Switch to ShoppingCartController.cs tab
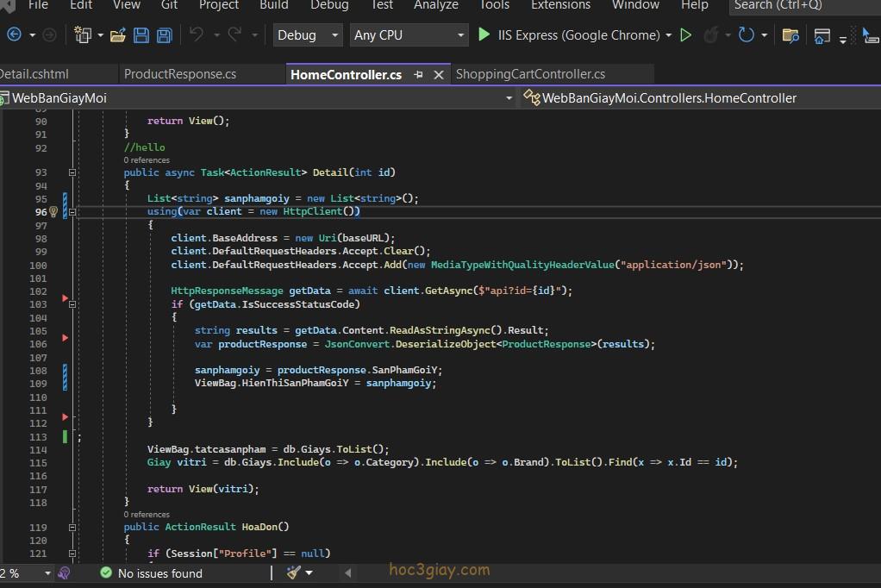Screen dimensions: 881x588 530,74
